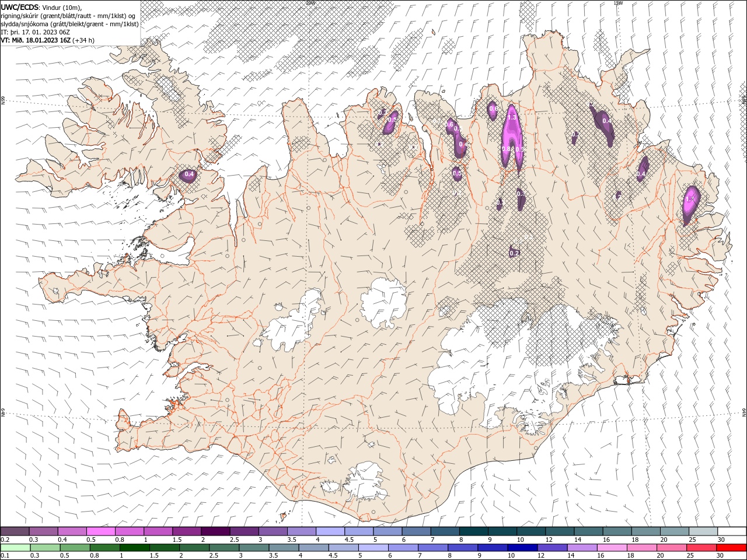Screen dimensions: 747x560
Task: Click the lavender 4 swatch in the snow legend
Action: pyautogui.click(x=330, y=531)
